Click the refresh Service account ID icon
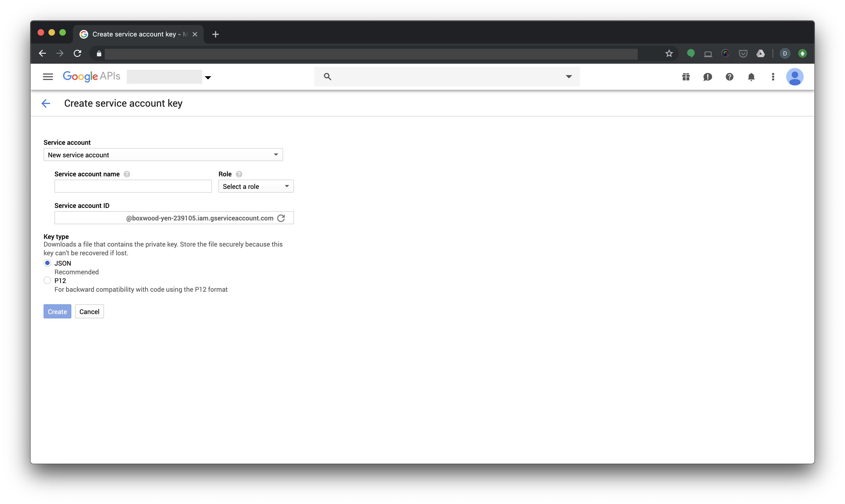This screenshot has height=504, width=845. coord(282,218)
